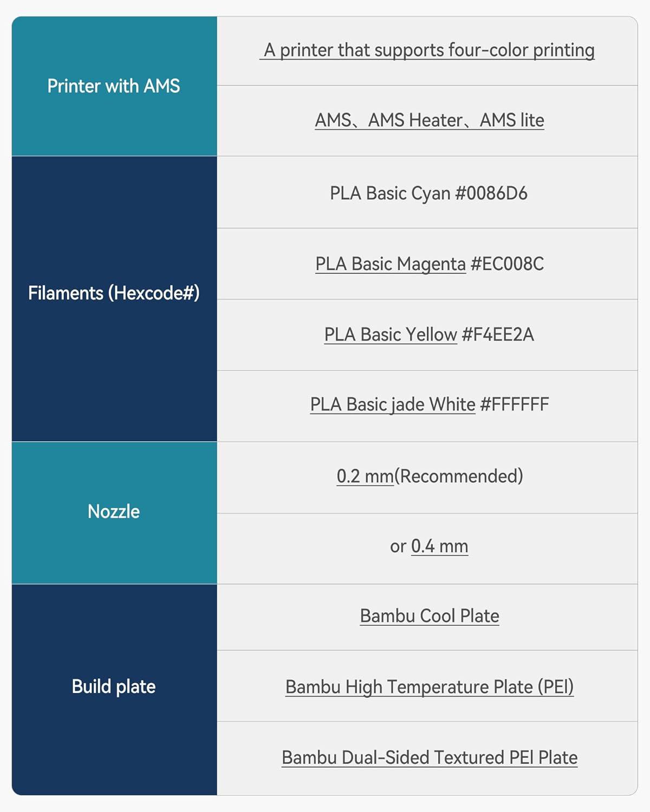Click the #FFFFFF hex code text

[x=514, y=404]
